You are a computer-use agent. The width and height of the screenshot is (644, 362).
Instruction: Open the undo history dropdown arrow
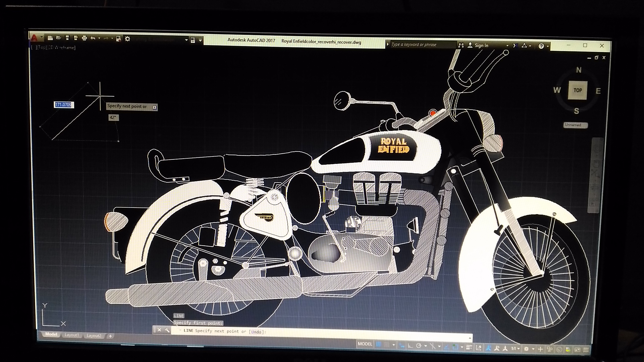99,38
